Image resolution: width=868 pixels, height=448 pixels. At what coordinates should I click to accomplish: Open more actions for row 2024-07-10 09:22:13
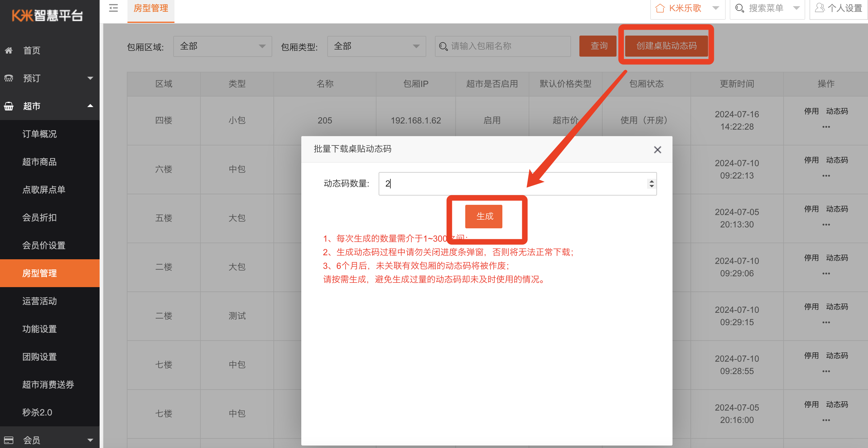(826, 176)
